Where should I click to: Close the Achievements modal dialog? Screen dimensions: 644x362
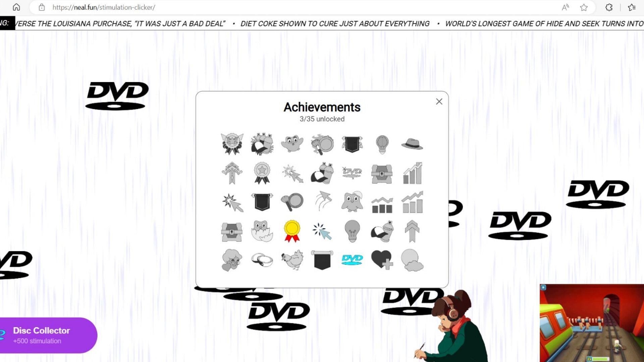[x=439, y=102]
